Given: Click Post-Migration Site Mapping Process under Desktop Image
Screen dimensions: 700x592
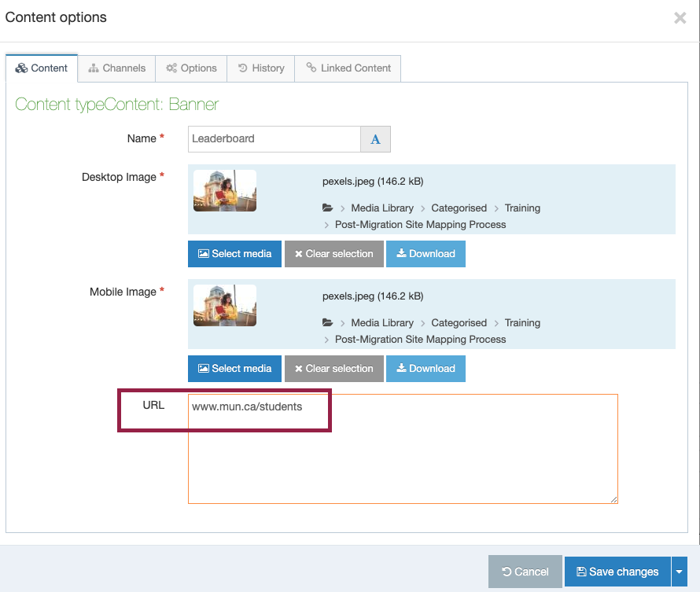Looking at the screenshot, I should pyautogui.click(x=420, y=224).
